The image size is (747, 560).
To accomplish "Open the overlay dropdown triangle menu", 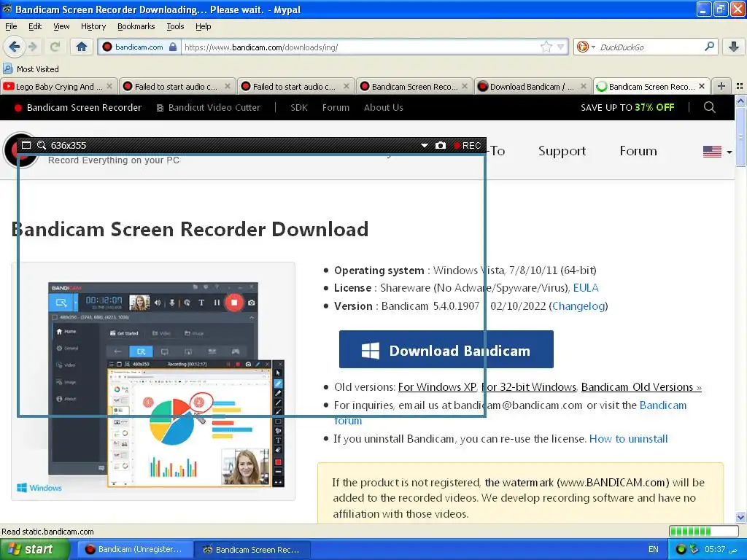I will pyautogui.click(x=424, y=145).
